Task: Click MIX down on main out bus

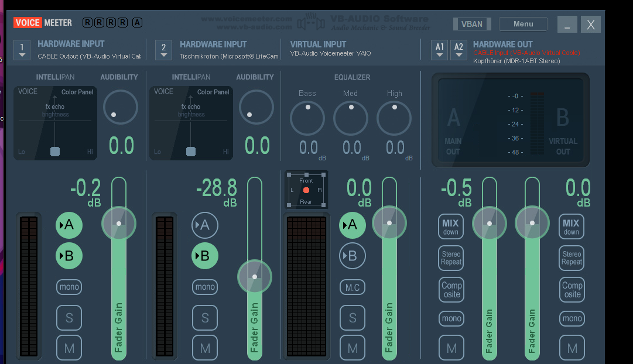Action: point(450,227)
